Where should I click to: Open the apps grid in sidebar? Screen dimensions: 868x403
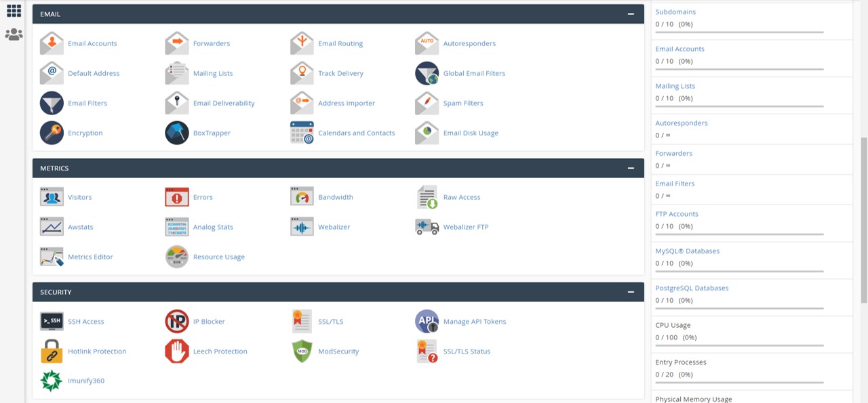pyautogui.click(x=14, y=10)
